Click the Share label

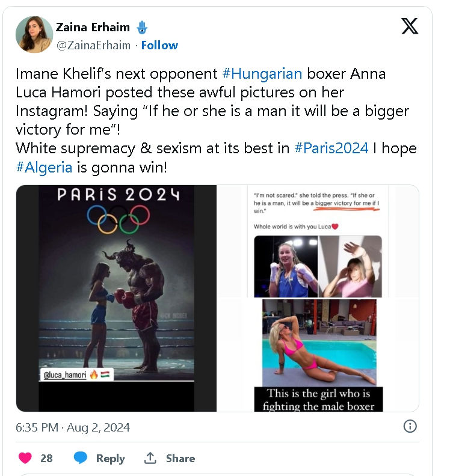(x=180, y=458)
